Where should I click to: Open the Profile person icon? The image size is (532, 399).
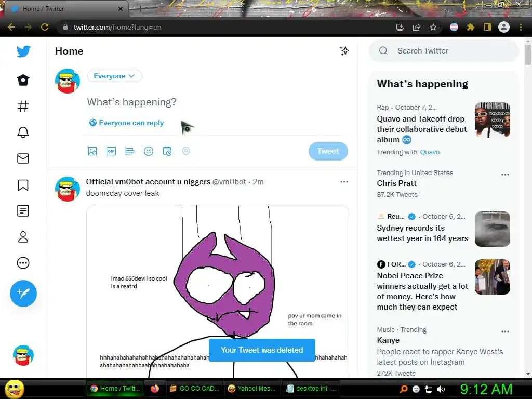[23, 237]
